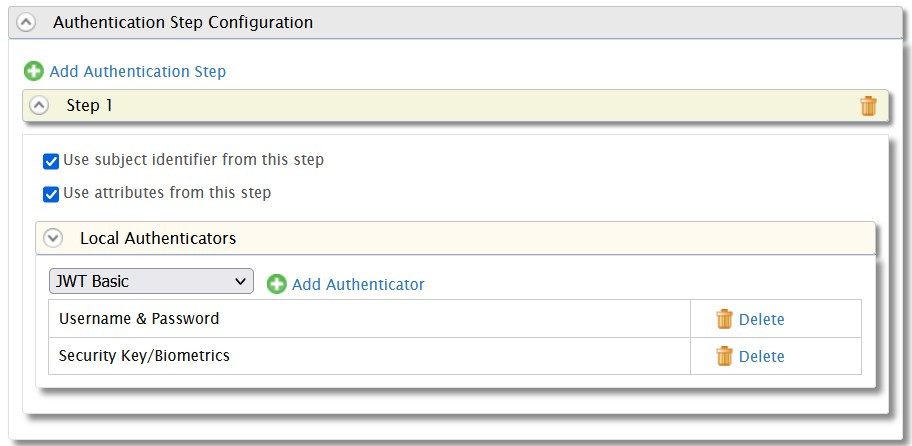Click the trash icon in Security Key/Biometrics row
This screenshot has width=912, height=446.
click(x=724, y=356)
